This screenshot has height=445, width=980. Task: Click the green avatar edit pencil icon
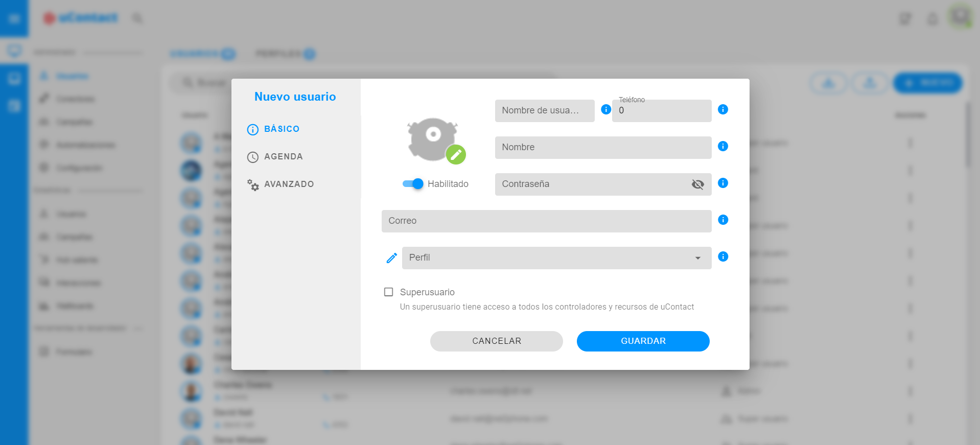coord(456,154)
